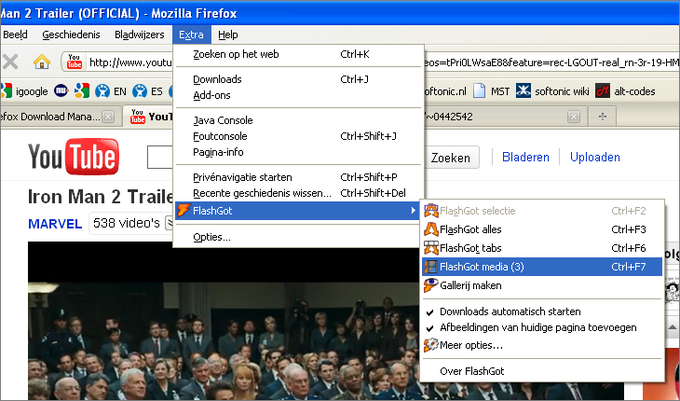
Task: Open the Help menu
Action: [228, 35]
